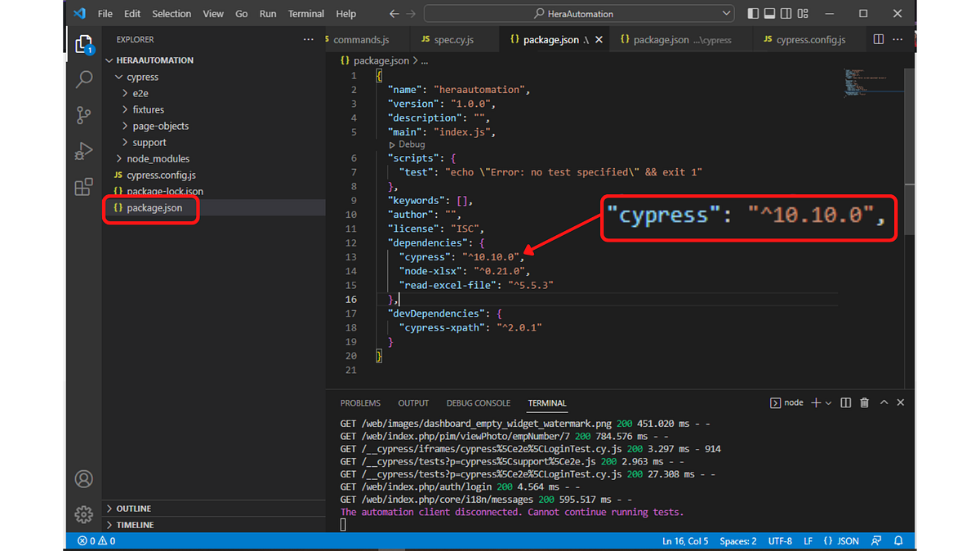Kill terminal with the trash icon

(x=864, y=402)
